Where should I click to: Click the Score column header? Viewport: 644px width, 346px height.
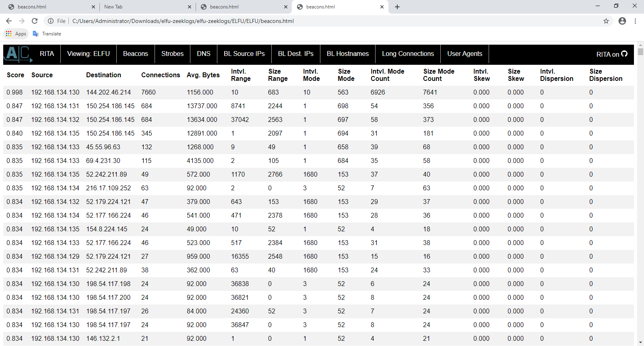pos(15,75)
